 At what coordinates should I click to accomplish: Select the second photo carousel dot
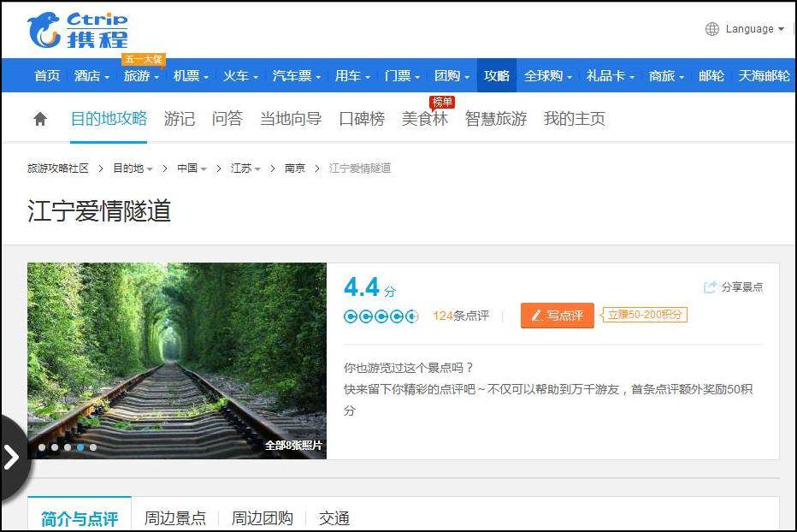point(55,447)
